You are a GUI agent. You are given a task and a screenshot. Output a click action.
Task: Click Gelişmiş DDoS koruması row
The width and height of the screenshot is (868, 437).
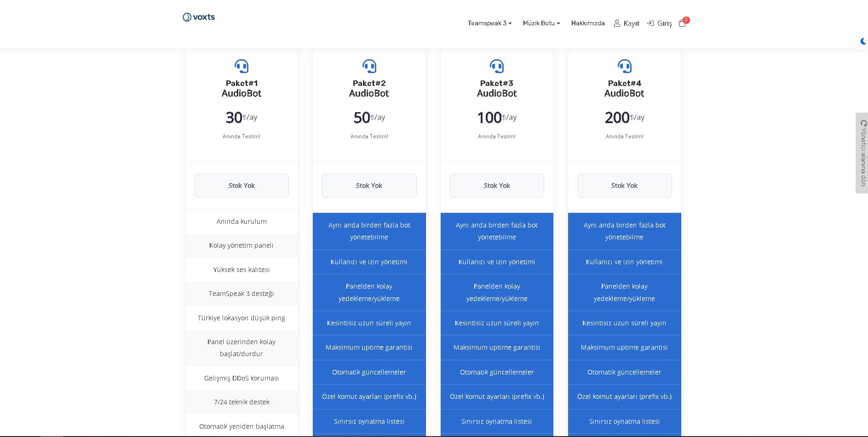[241, 378]
